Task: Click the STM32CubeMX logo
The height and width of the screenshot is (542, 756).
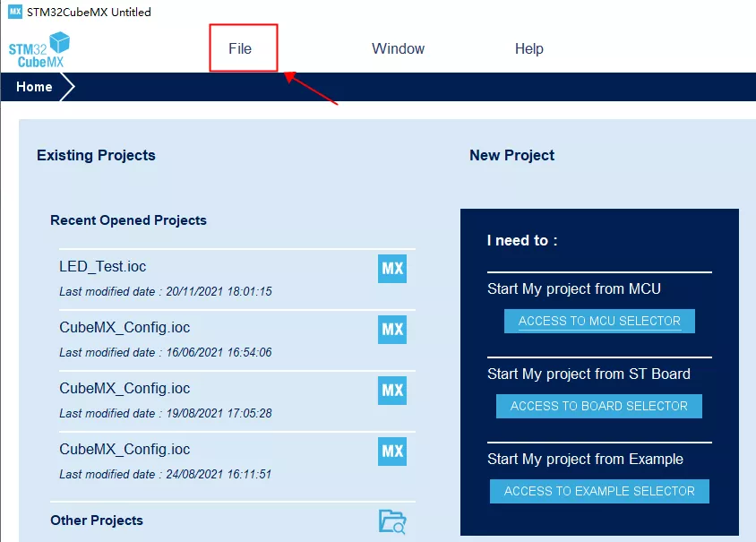Action: (39, 49)
